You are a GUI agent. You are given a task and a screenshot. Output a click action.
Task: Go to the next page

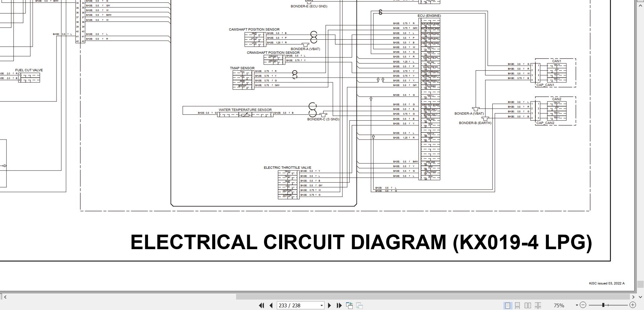tap(330, 305)
